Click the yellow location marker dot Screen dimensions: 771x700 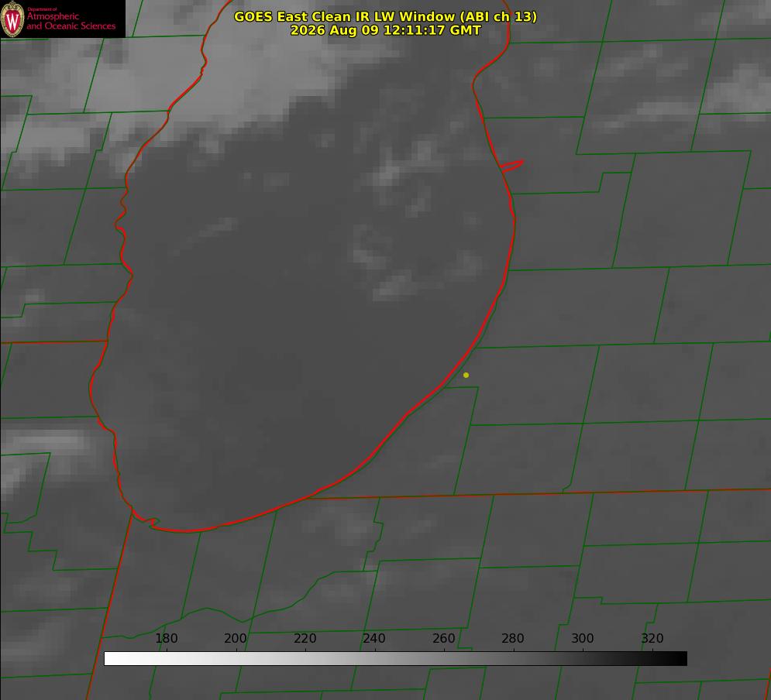tap(466, 375)
